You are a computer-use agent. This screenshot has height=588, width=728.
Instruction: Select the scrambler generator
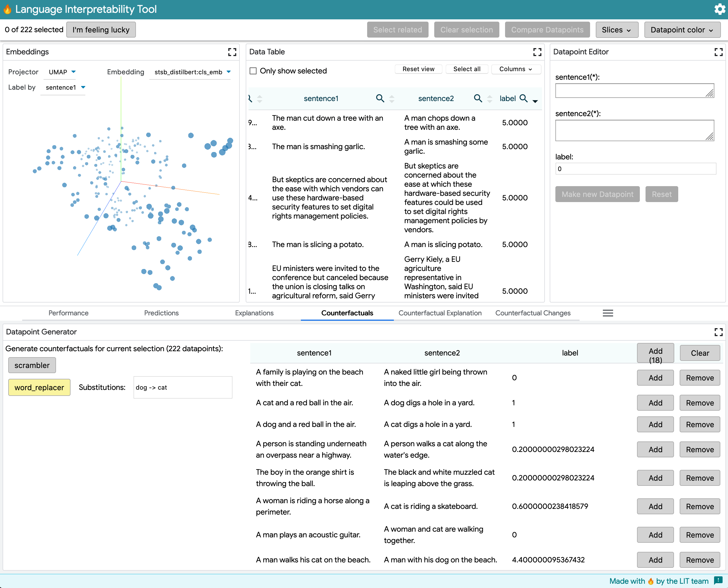[x=32, y=365]
